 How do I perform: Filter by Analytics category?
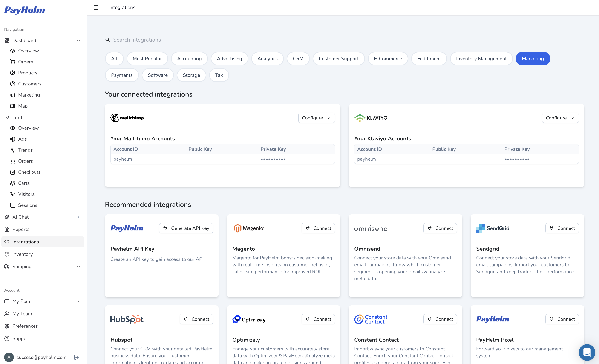tap(267, 59)
